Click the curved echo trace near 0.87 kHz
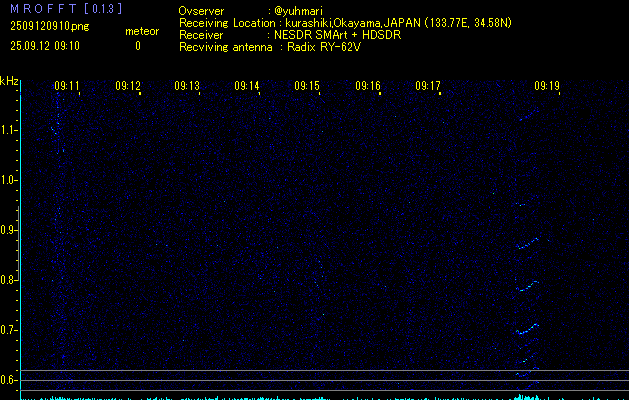 [528, 244]
